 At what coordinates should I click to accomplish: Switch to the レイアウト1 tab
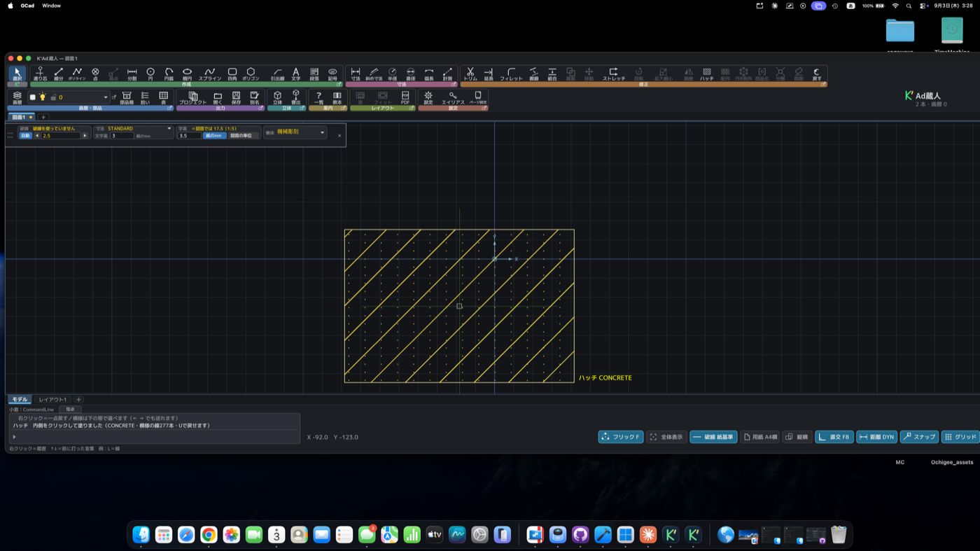click(x=52, y=400)
